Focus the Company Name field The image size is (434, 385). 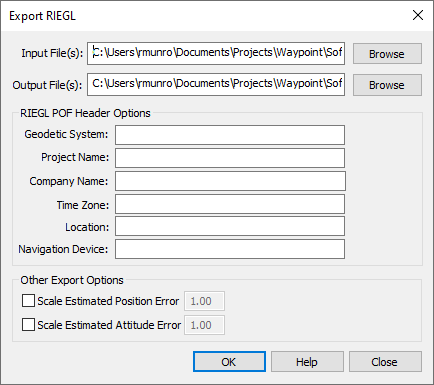(230, 181)
